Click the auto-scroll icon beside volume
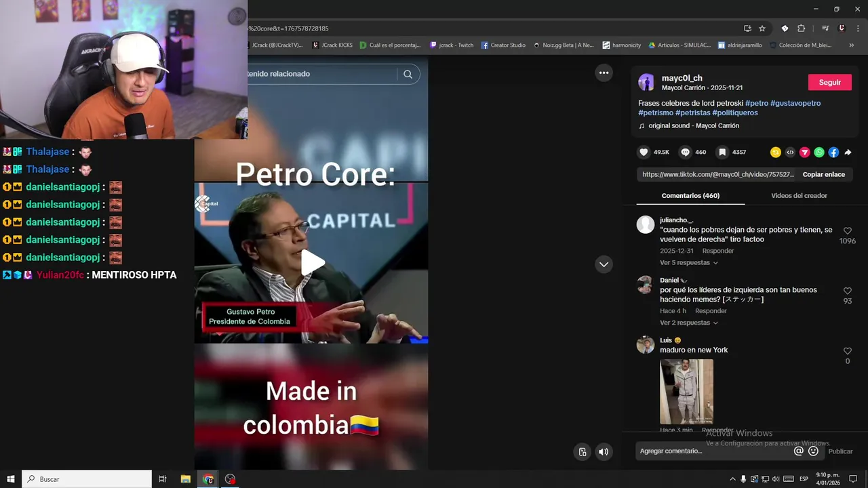The width and height of the screenshot is (868, 488). click(582, 451)
